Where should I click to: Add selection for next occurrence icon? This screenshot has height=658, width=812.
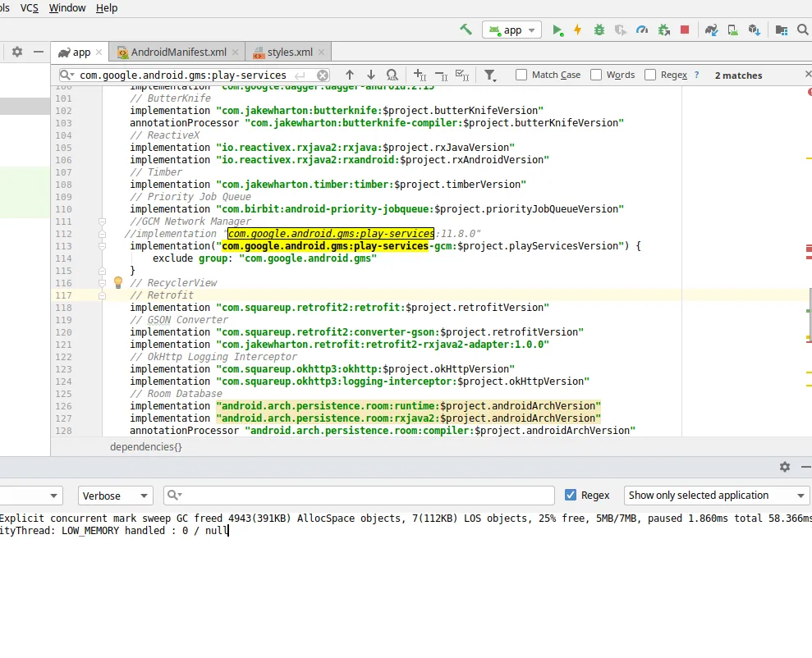[420, 75]
